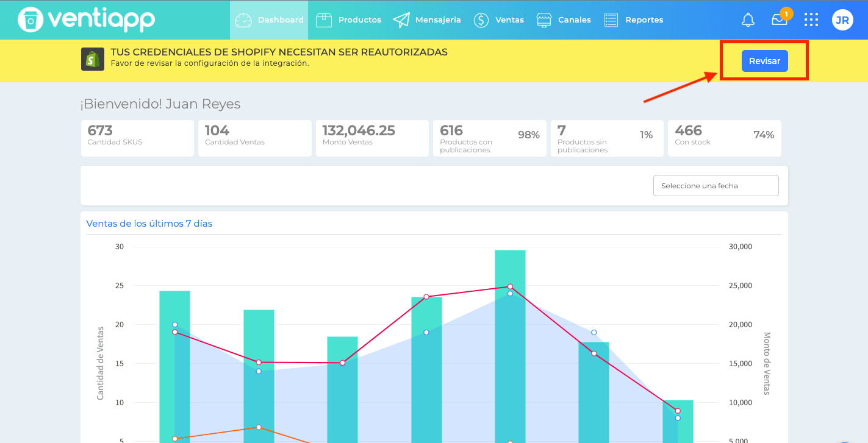
Task: Click 'Ventas de los últimos 7 días' heading
Action: click(x=149, y=224)
